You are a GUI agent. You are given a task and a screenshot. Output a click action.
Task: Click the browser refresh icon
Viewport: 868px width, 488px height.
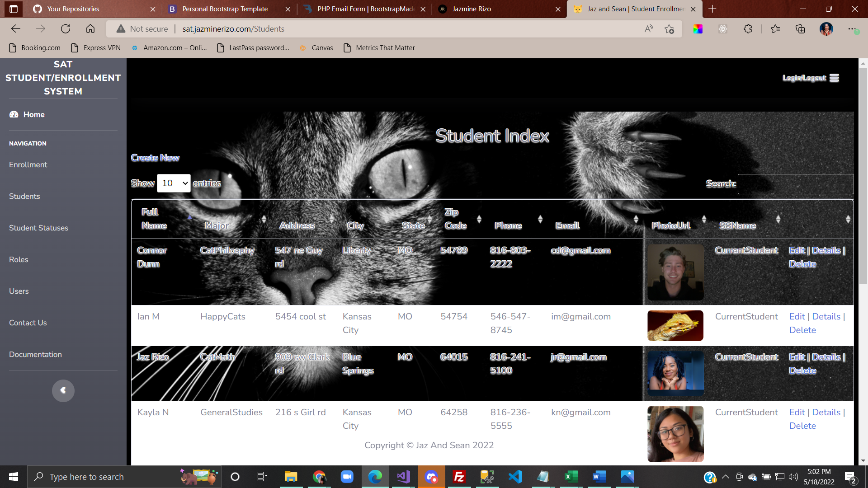pos(66,29)
